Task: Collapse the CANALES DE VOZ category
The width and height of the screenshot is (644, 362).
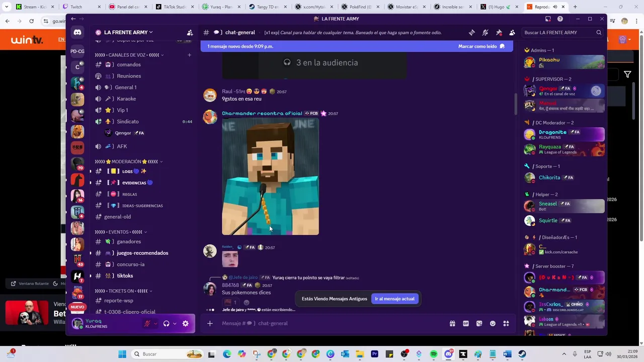Action: tap(129, 55)
